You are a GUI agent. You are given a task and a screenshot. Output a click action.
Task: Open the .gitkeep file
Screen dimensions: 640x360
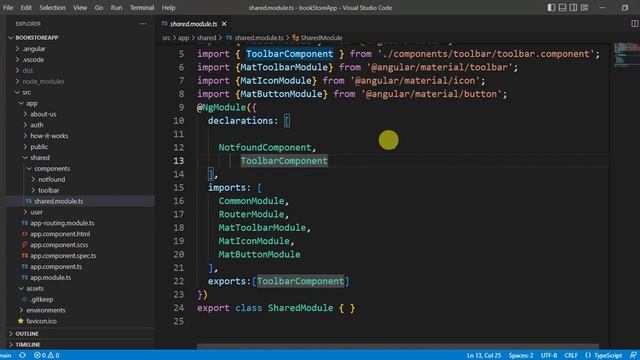pos(42,299)
